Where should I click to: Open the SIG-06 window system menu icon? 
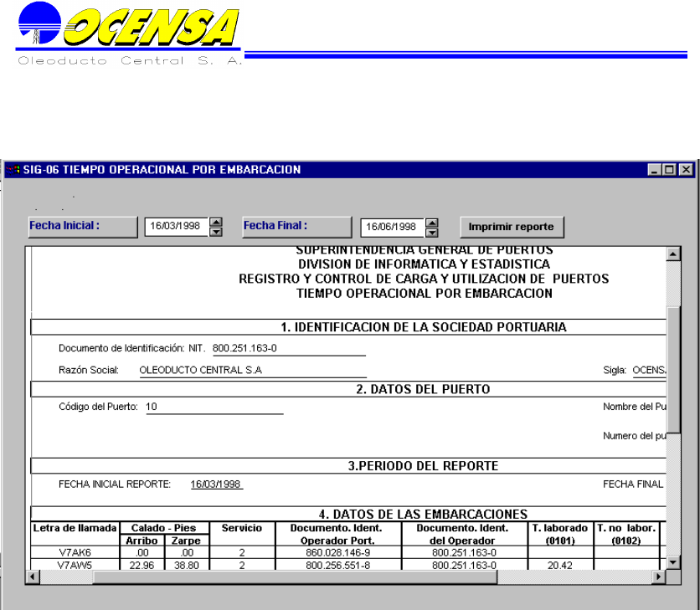click(13, 170)
